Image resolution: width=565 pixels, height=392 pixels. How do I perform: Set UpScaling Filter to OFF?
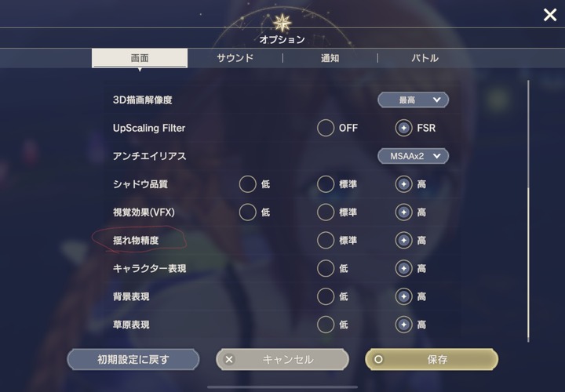click(326, 128)
